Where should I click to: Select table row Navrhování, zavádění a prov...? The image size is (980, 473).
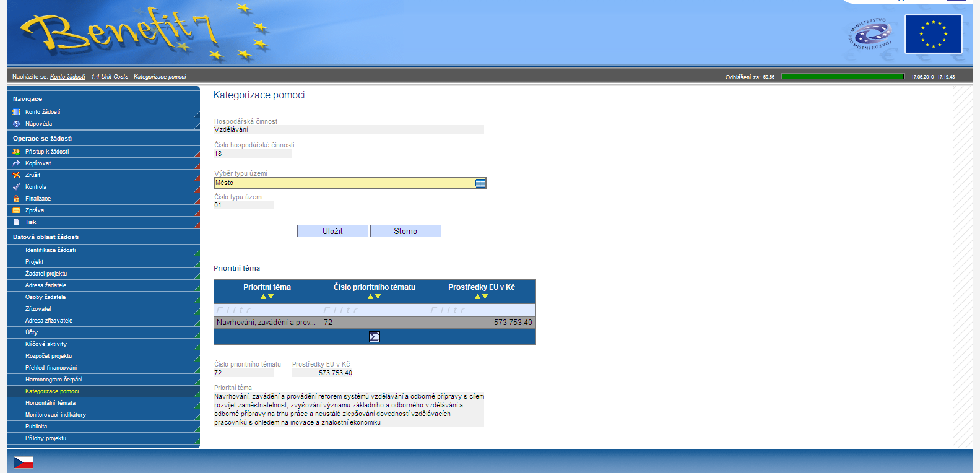point(375,323)
